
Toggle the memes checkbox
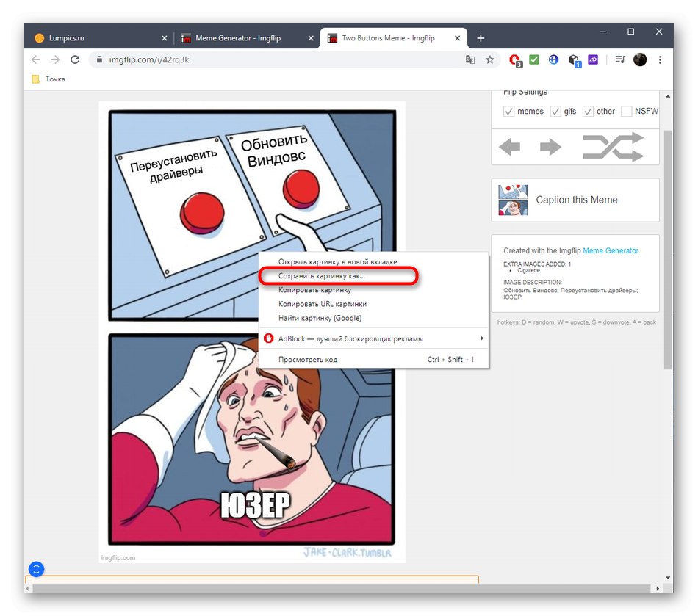tap(509, 111)
